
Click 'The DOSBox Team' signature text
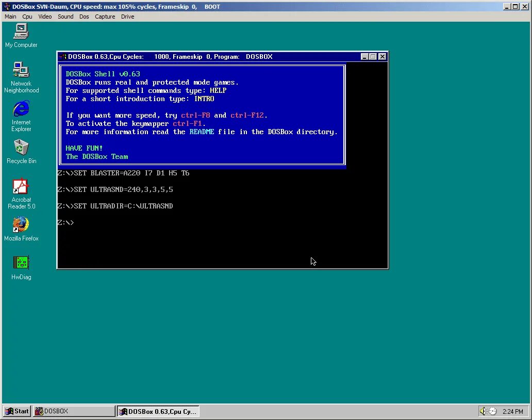pos(97,156)
